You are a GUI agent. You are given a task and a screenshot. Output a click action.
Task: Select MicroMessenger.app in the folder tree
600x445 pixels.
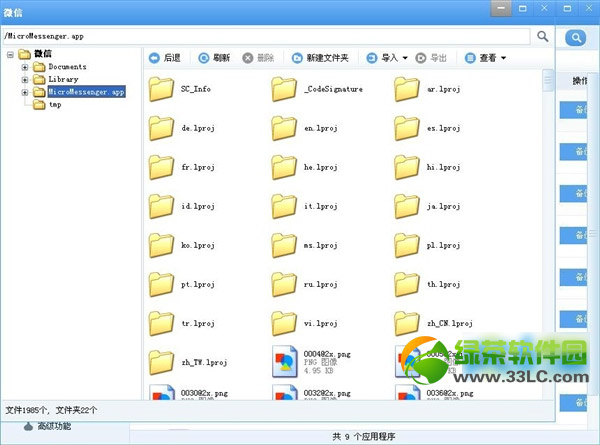(x=86, y=92)
